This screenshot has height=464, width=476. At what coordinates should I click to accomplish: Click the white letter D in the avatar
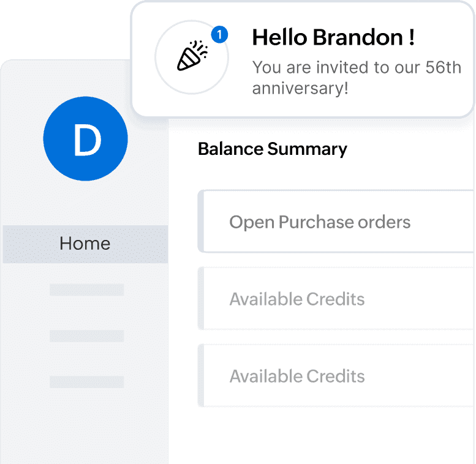(86, 140)
